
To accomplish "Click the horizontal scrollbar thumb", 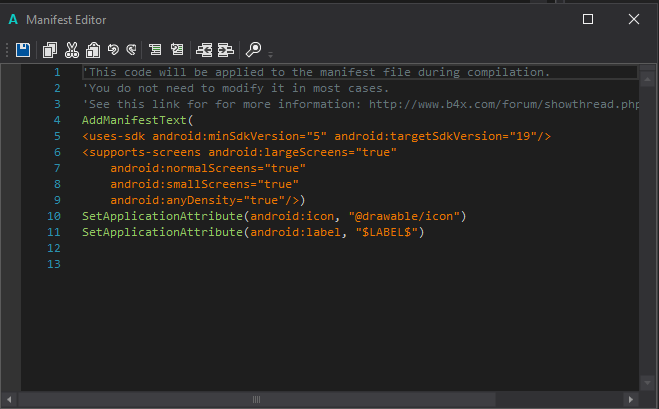I will [256, 400].
